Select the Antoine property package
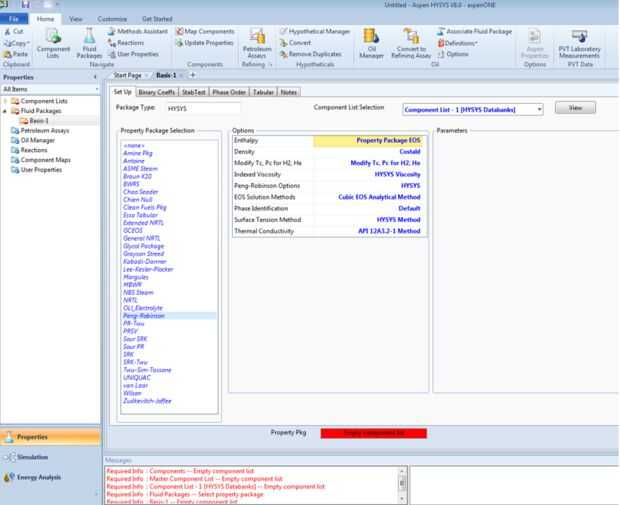Viewport: 620px width, 505px height. [134, 161]
